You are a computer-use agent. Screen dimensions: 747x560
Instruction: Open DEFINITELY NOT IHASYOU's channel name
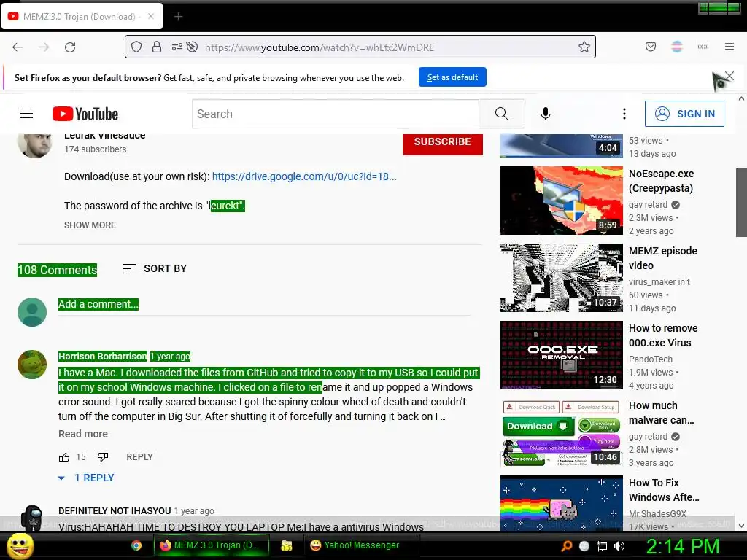(115, 511)
